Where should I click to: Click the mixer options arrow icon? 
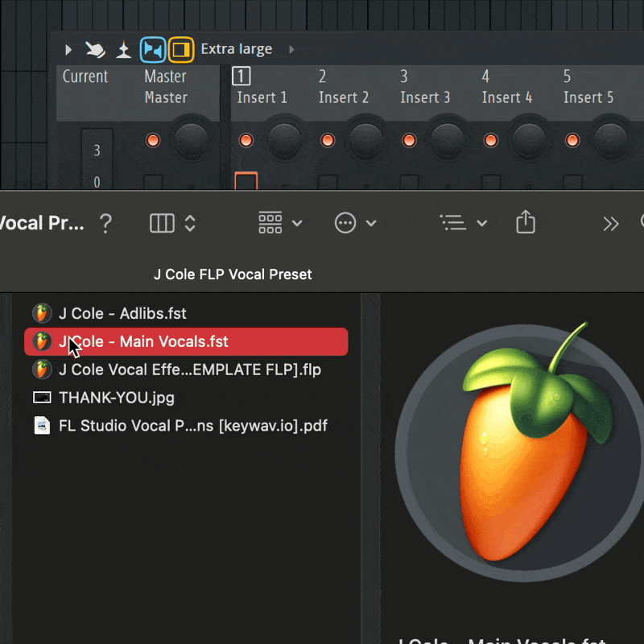click(x=68, y=50)
